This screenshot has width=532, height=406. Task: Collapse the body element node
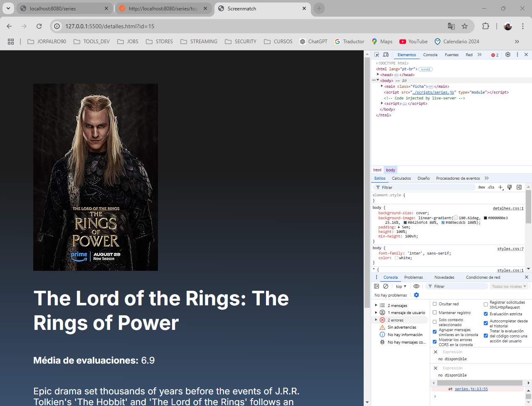pos(378,80)
